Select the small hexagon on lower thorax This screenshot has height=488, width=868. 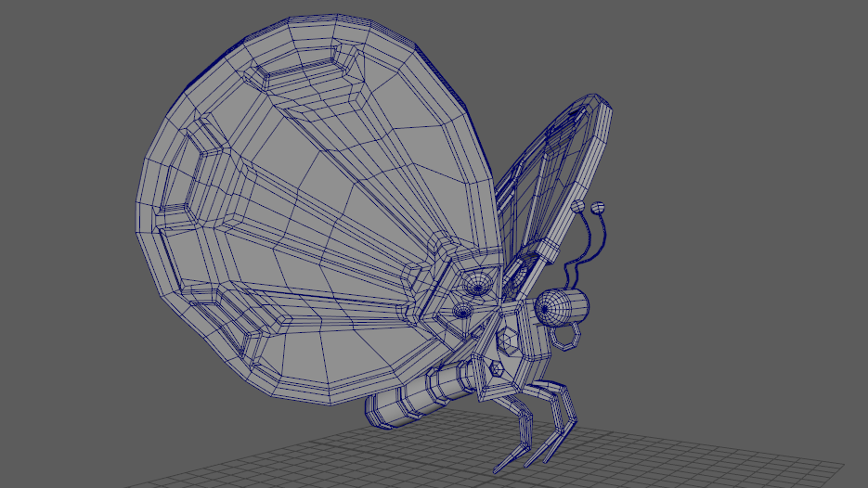[497, 369]
